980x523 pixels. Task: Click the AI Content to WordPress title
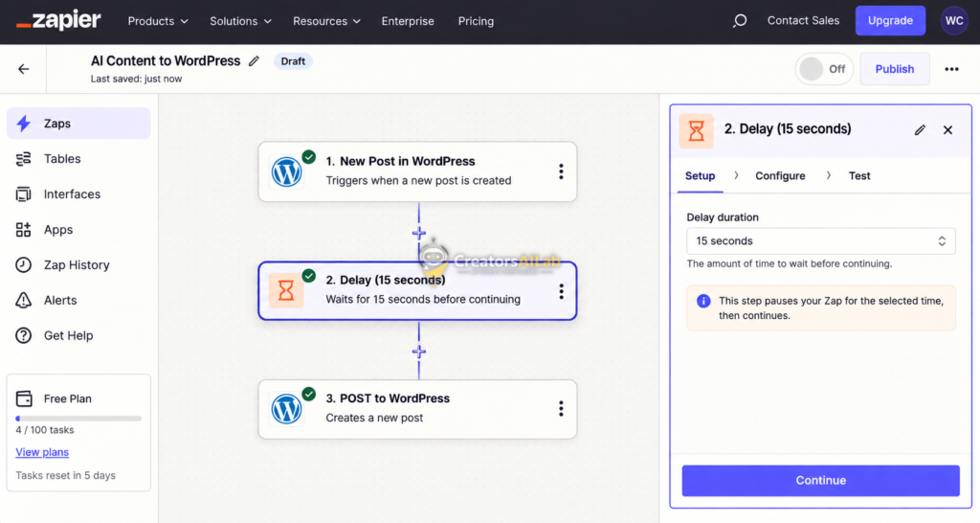coord(166,60)
